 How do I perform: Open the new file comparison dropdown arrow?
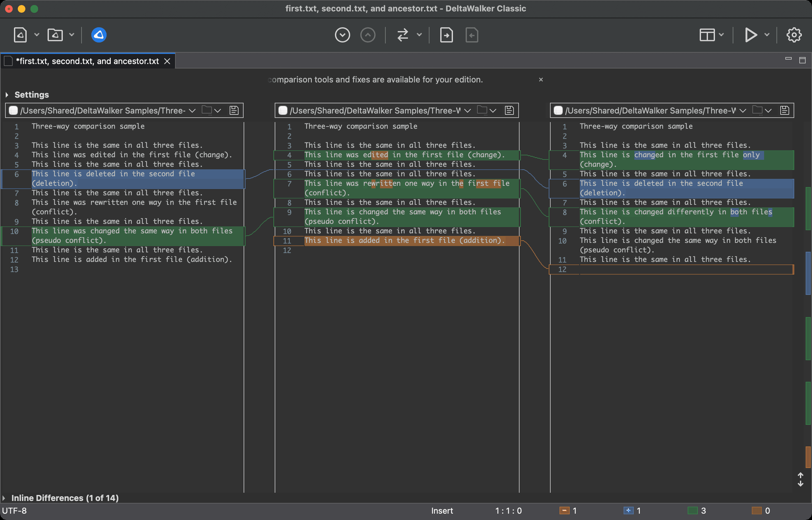pyautogui.click(x=37, y=35)
